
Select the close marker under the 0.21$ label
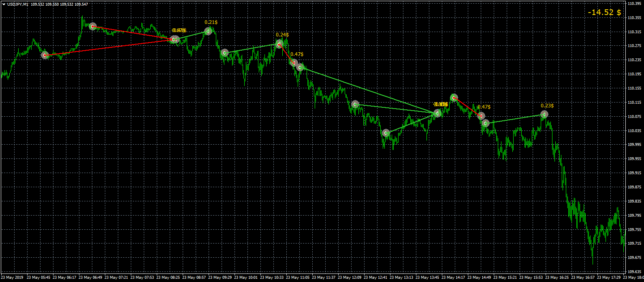coord(208,31)
